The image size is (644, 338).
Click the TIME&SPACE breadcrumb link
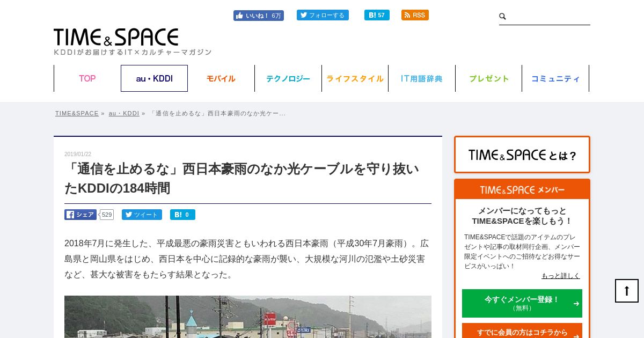77,113
